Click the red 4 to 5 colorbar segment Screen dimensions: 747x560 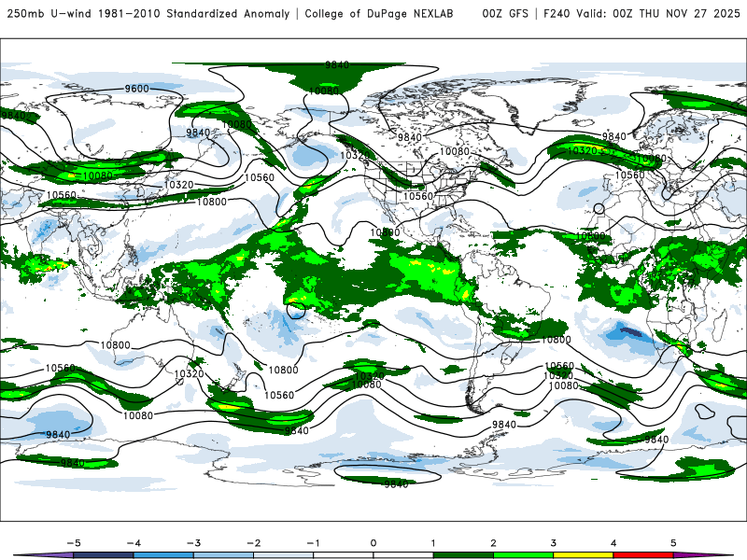pos(643,555)
